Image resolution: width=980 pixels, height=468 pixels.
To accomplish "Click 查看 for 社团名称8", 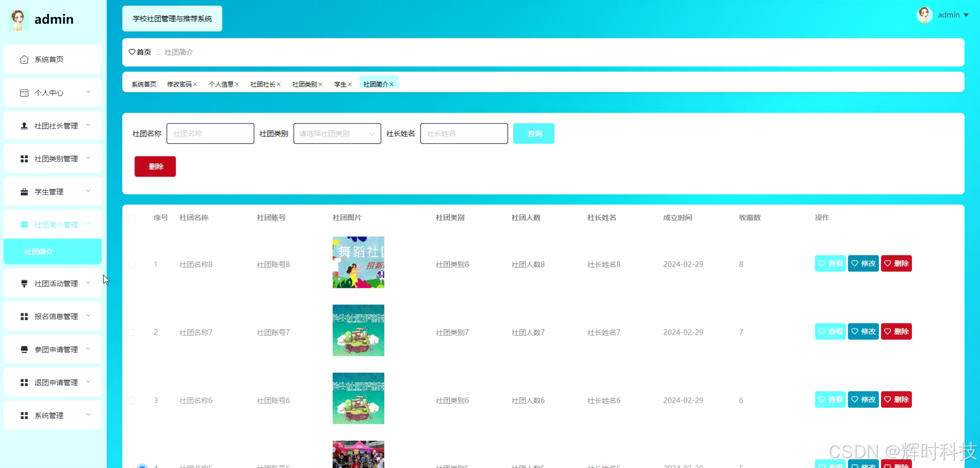I will [x=830, y=264].
